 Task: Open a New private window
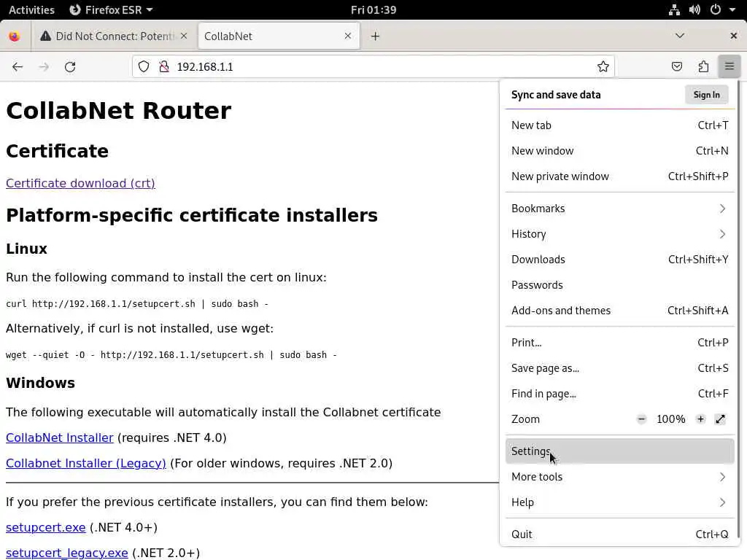click(619, 176)
